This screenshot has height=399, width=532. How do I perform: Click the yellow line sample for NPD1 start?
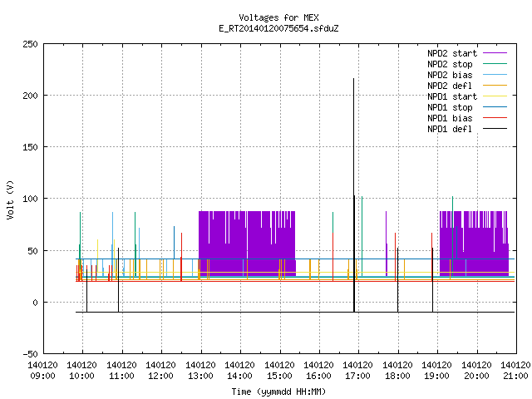tap(495, 96)
